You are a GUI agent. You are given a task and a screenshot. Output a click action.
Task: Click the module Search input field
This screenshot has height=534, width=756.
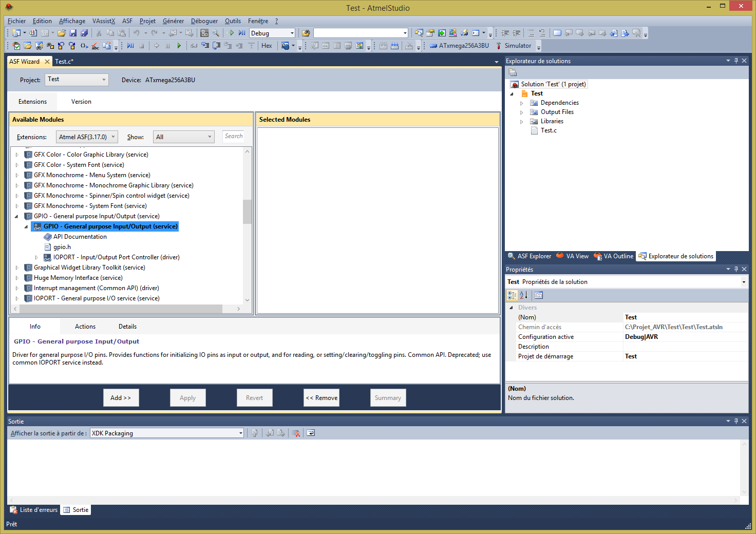point(234,137)
